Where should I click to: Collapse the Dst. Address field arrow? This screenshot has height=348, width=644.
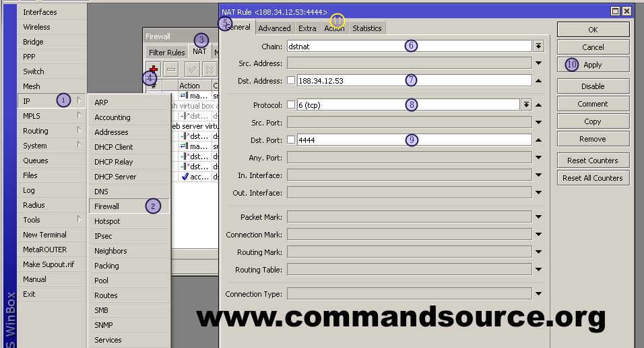coord(538,81)
